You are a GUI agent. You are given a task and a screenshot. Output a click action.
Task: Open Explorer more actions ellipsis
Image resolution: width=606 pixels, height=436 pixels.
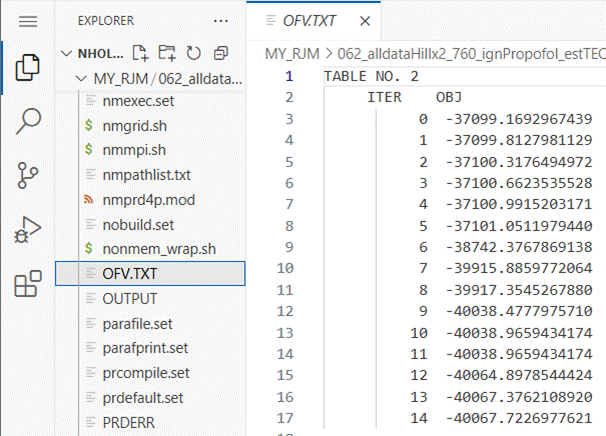pyautogui.click(x=220, y=20)
